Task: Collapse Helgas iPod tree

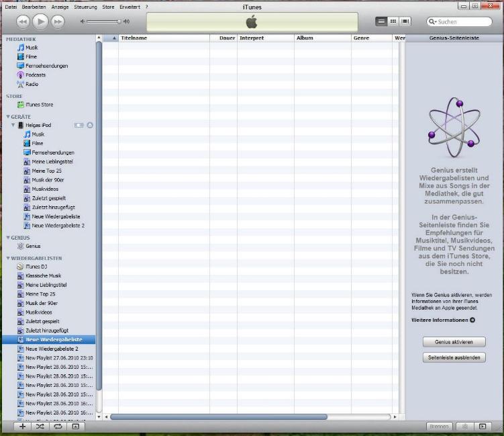Action: coord(13,125)
